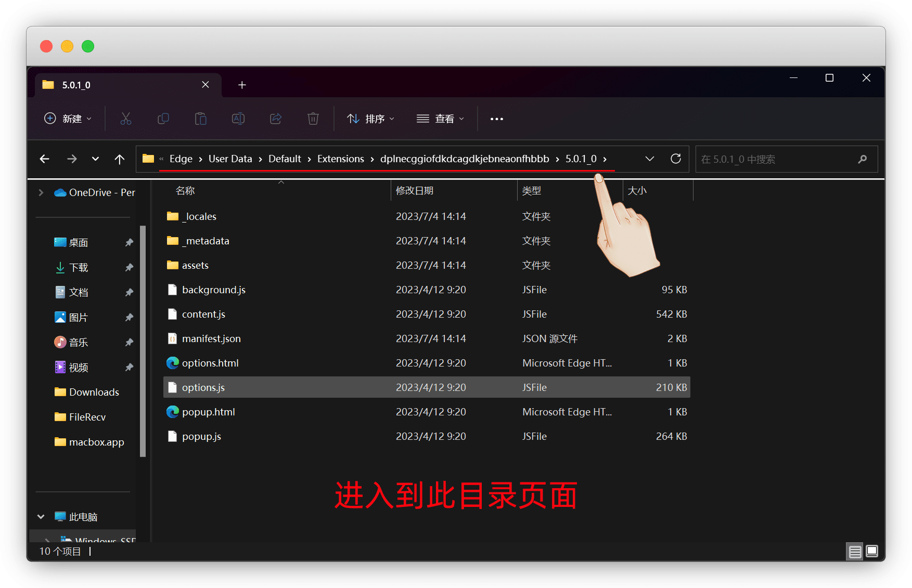
Task: Sort by 修改日期 column header
Action: click(x=415, y=191)
